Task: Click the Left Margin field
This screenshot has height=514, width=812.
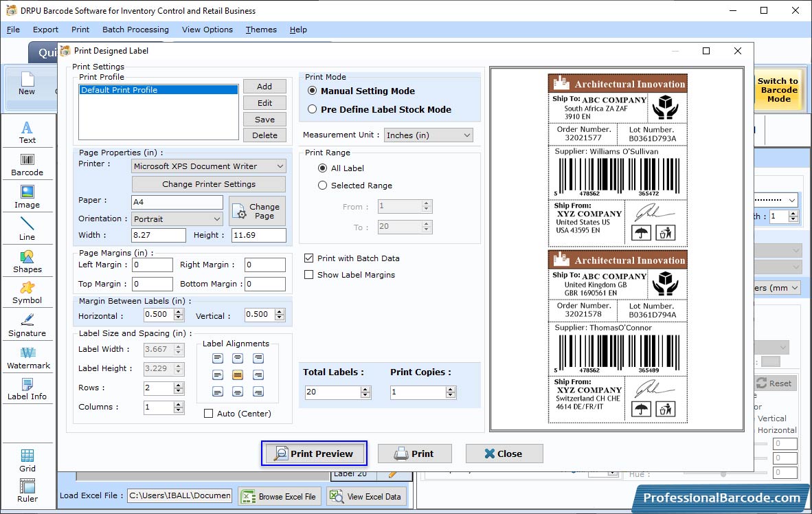Action: tap(153, 265)
